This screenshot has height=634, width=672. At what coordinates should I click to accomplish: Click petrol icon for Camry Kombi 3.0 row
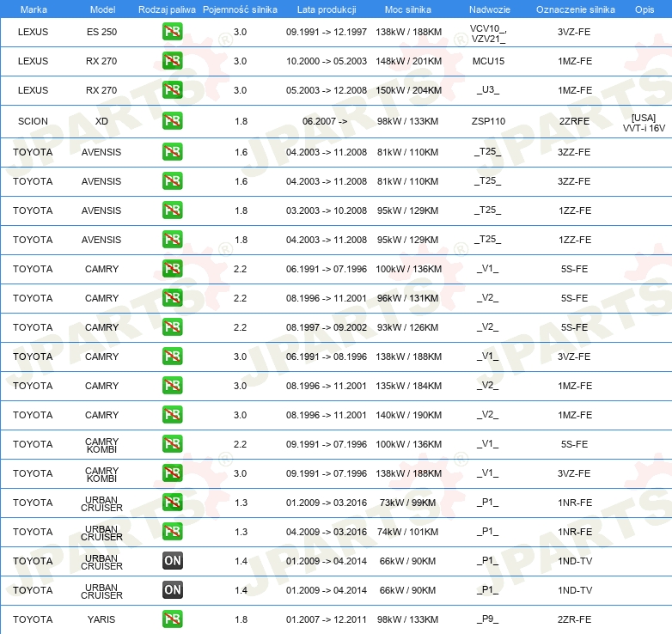172,473
